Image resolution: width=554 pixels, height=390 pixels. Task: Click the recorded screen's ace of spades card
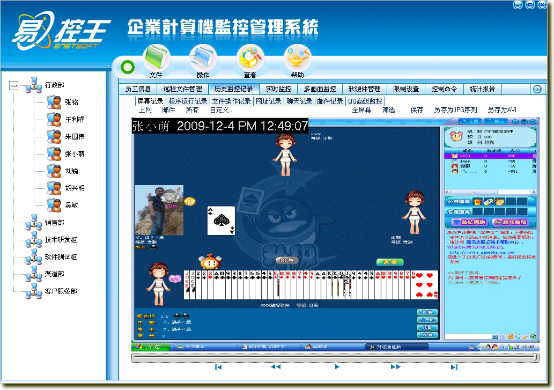tap(221, 220)
